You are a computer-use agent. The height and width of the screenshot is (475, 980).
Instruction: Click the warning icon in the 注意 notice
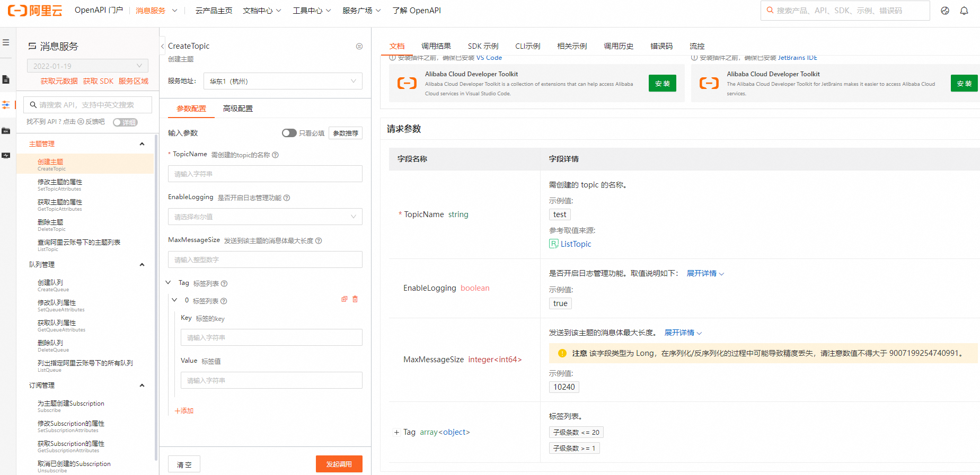tap(562, 353)
